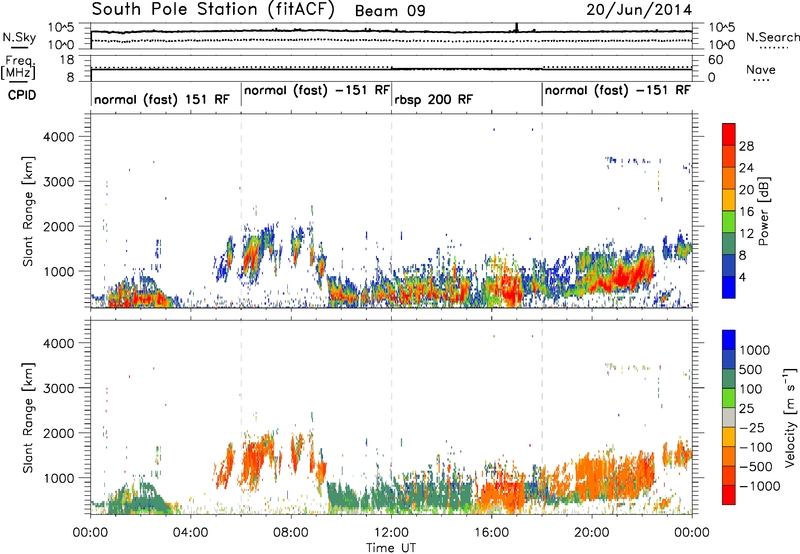Click the red top of the power colorbar

[729, 134]
